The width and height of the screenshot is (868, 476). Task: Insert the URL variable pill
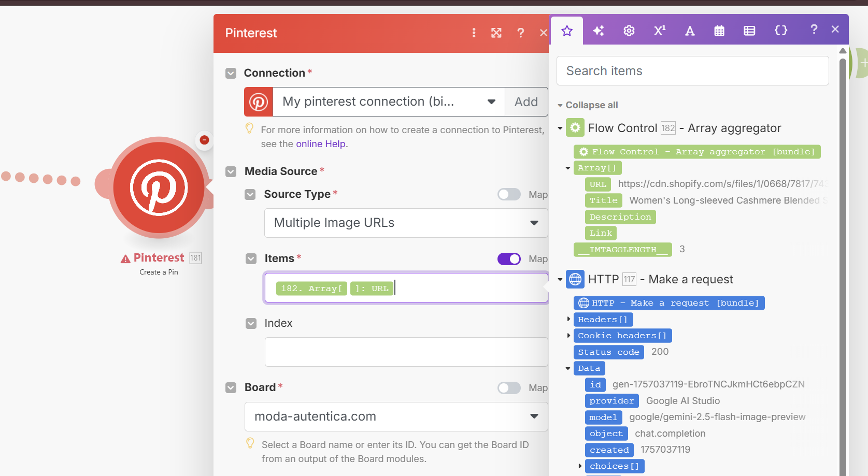point(598,184)
